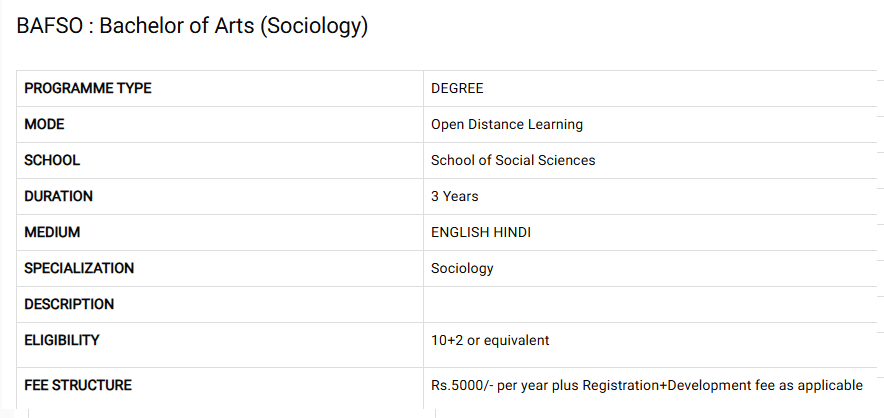The image size is (884, 418).
Task: Select the SCHOOL row label
Action: 52,160
